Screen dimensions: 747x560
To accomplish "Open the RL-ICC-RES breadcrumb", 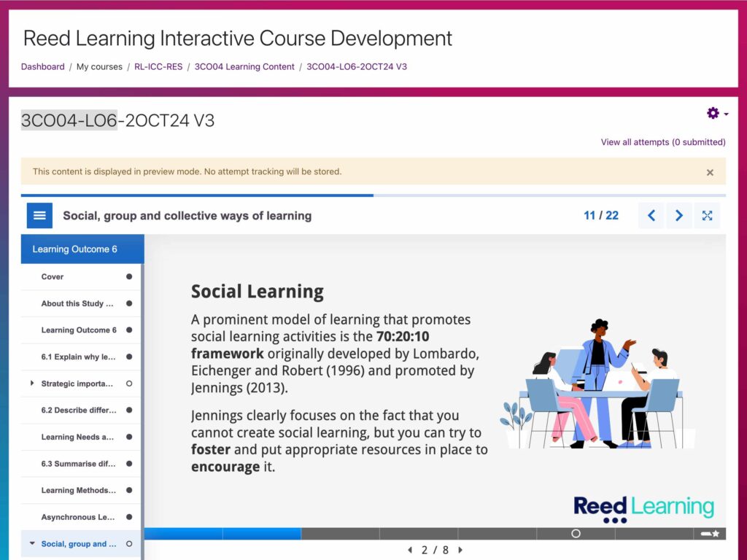I will (158, 66).
